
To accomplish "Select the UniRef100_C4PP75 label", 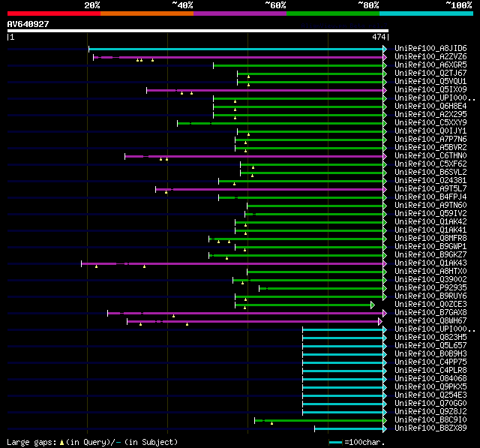I will 430,362.
